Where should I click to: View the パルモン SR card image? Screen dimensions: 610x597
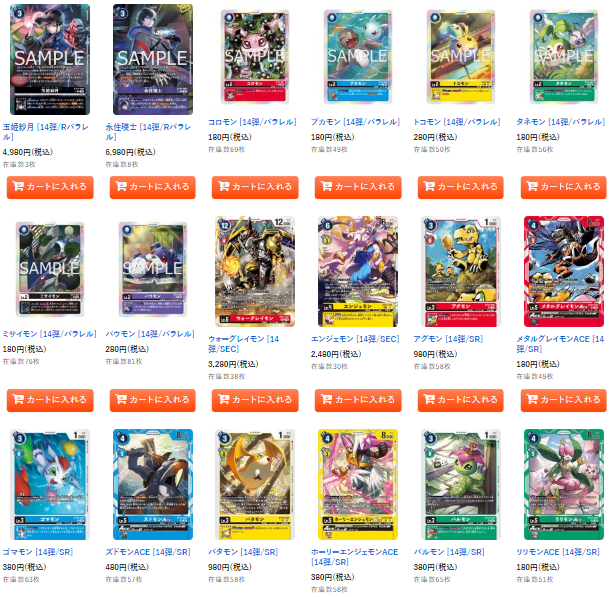pyautogui.click(x=461, y=484)
